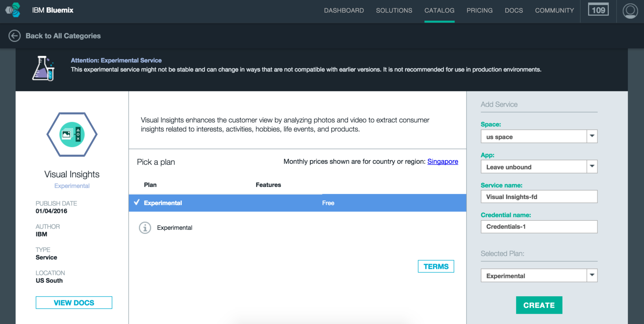644x324 pixels.
Task: Open the Pricing page
Action: [479, 10]
